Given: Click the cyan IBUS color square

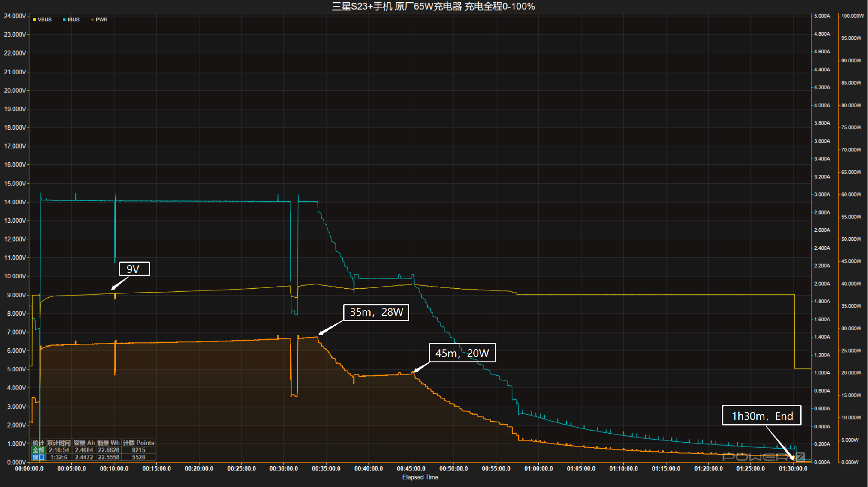Looking at the screenshot, I should click(x=64, y=20).
